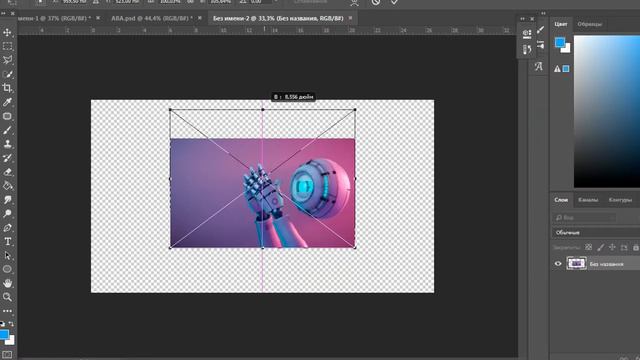Select the Pen tool
This screenshot has height=360, width=640.
pyautogui.click(x=7, y=228)
